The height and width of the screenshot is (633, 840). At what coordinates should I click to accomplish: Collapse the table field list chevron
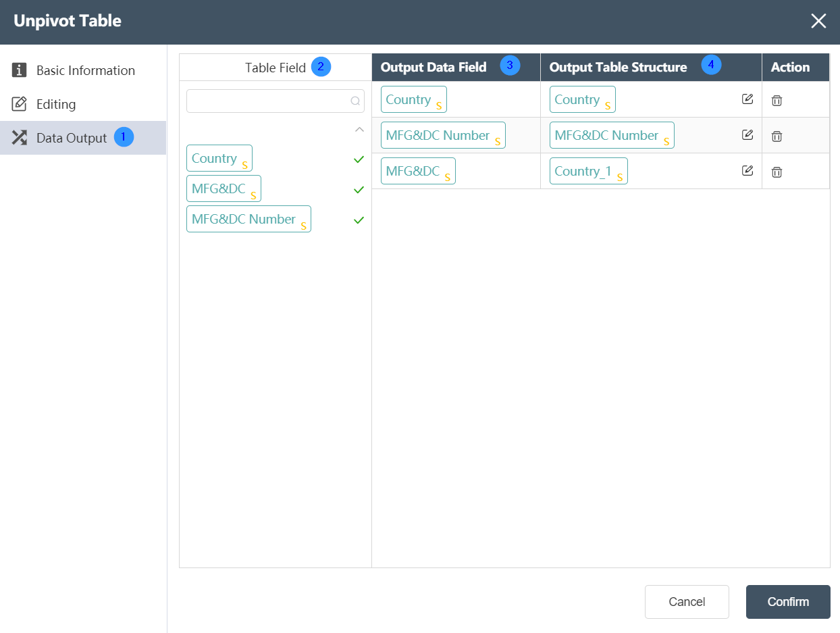359,129
